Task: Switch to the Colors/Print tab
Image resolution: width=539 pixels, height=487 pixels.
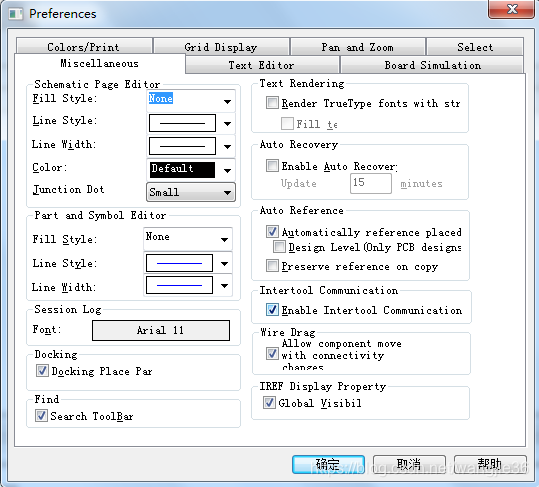Action: [x=84, y=47]
